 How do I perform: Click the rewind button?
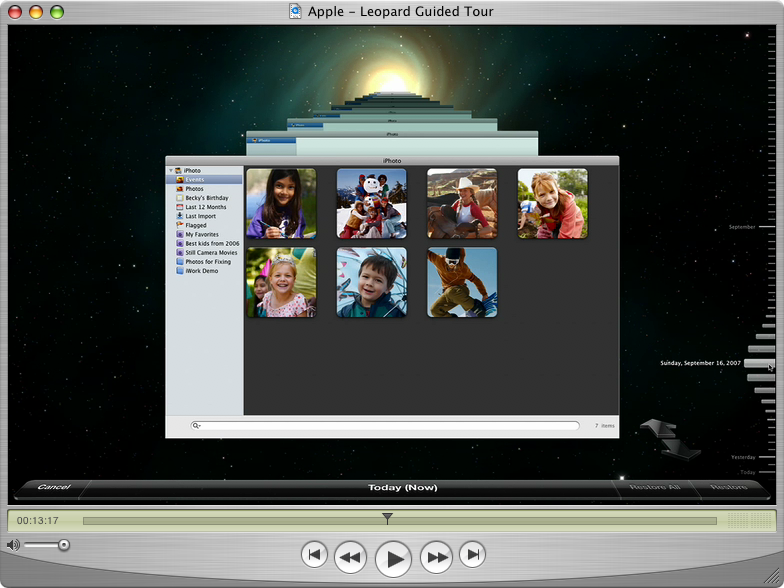tap(350, 557)
